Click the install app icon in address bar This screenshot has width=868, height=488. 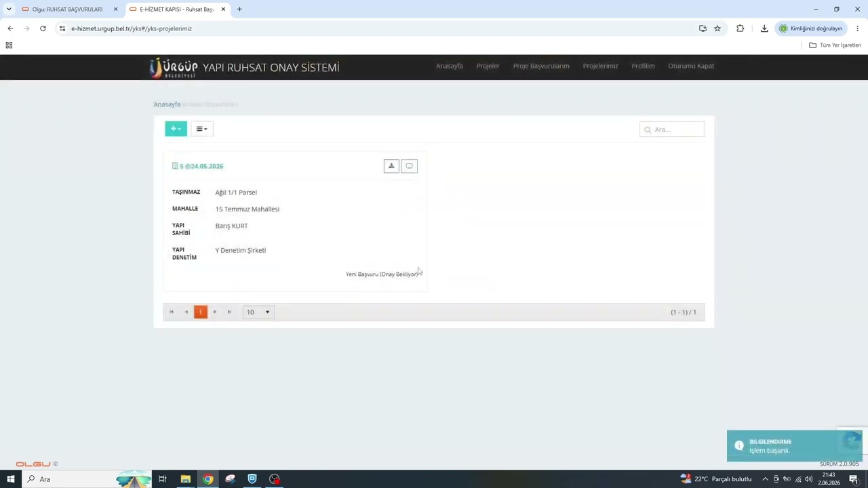(703, 28)
